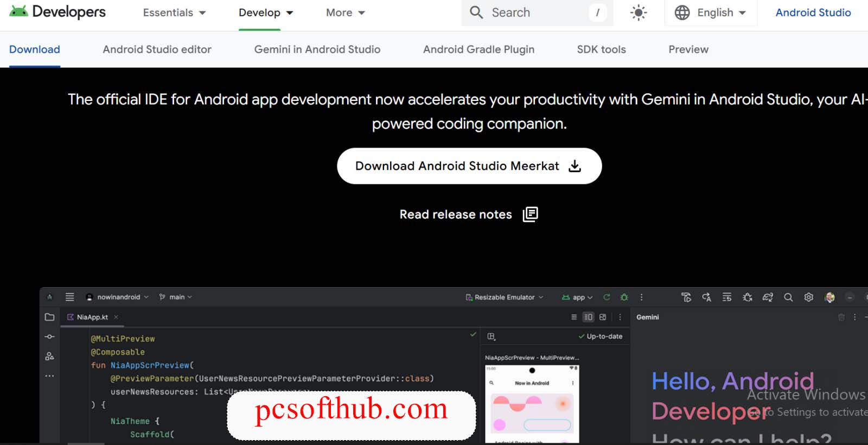Click the globe language icon
Screen dimensions: 868x445
pyautogui.click(x=682, y=12)
